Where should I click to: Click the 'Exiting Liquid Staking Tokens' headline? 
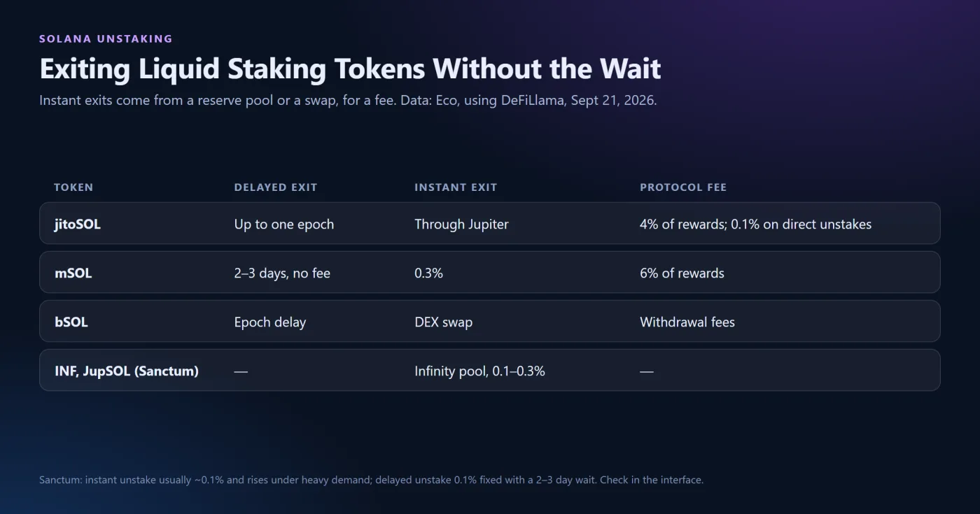click(350, 69)
